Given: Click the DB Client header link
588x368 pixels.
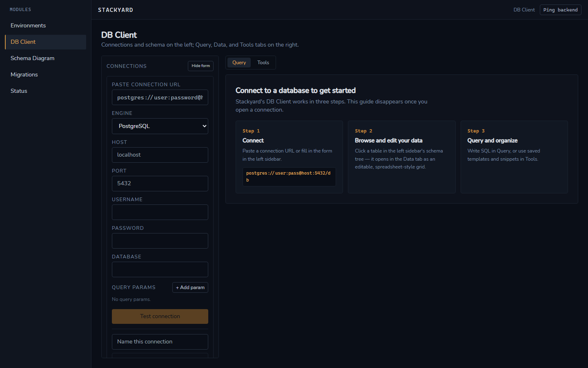Looking at the screenshot, I should [524, 10].
